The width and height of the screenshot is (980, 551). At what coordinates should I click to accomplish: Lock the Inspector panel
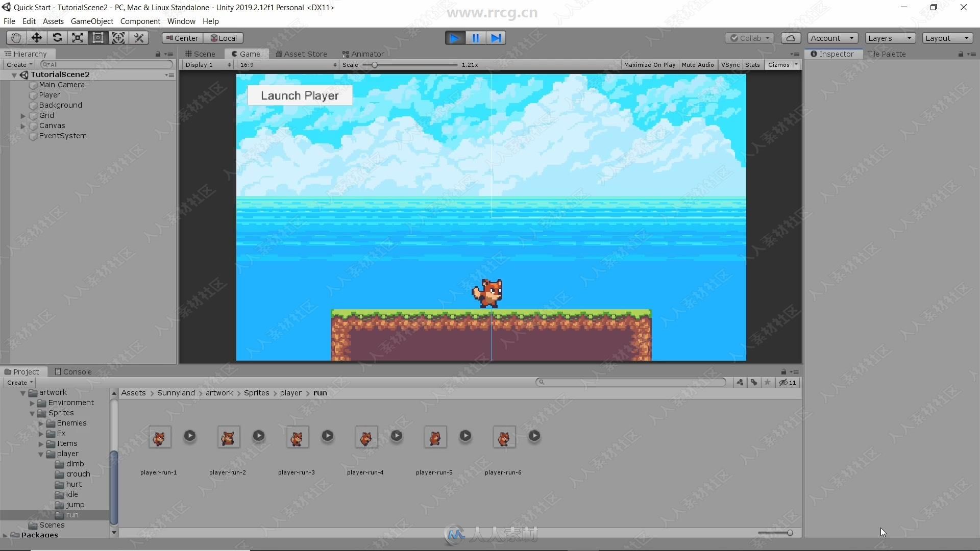pyautogui.click(x=961, y=54)
